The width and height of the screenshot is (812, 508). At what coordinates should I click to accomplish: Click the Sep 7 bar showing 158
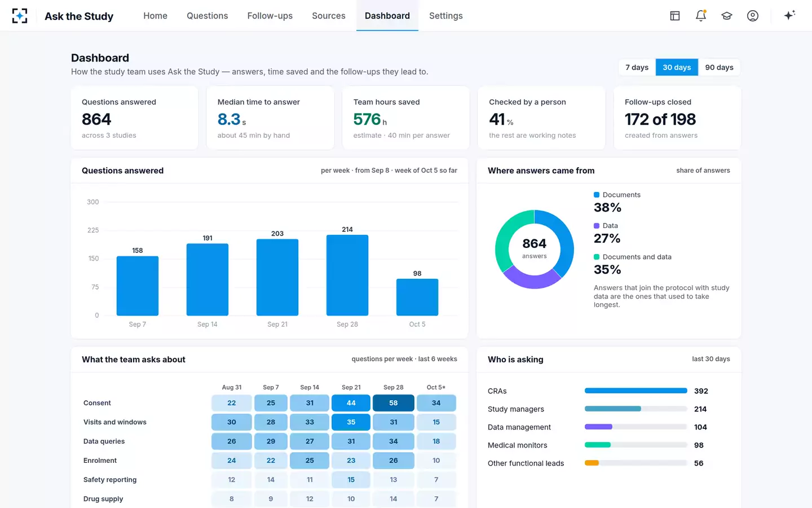138,286
